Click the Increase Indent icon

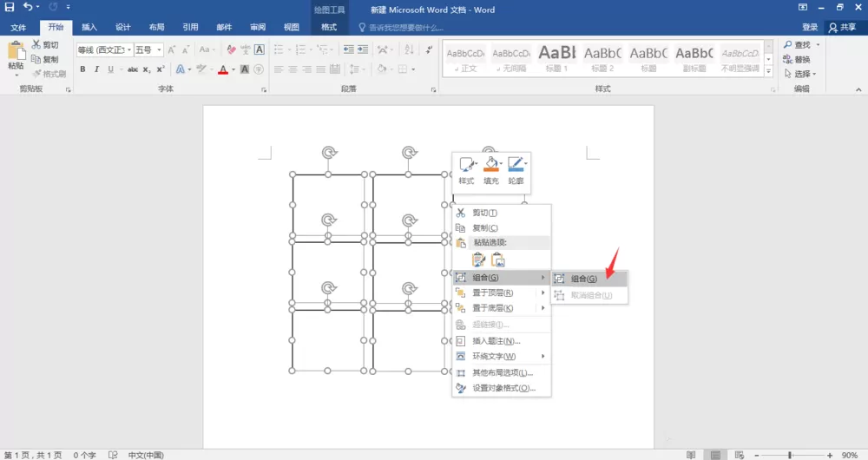click(x=363, y=49)
